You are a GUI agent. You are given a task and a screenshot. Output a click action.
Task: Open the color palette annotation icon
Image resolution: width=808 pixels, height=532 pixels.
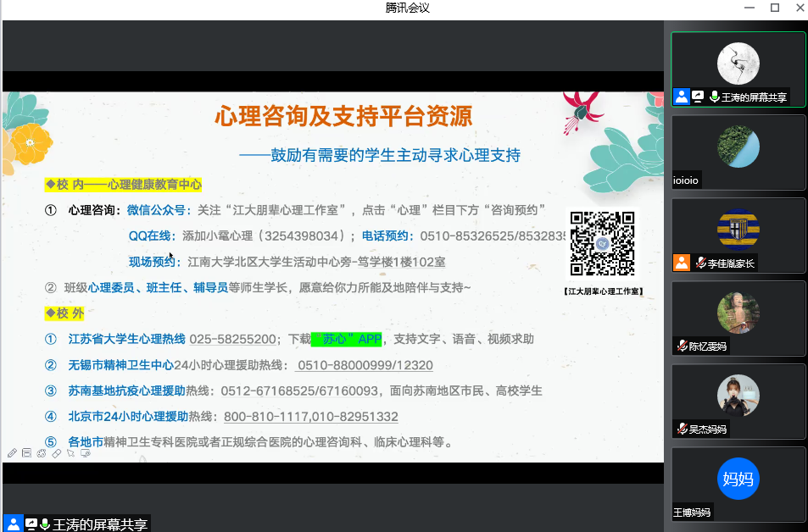coord(41,454)
